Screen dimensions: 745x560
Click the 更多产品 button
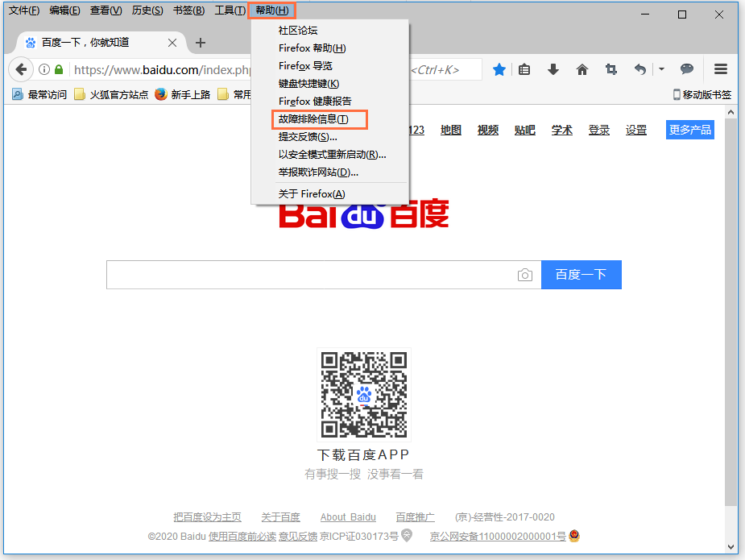pos(689,130)
